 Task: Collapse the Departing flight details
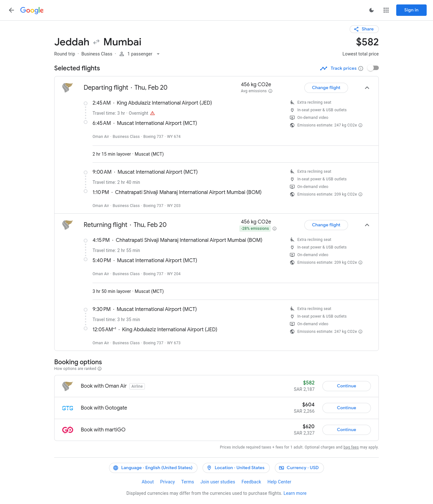[x=367, y=88]
